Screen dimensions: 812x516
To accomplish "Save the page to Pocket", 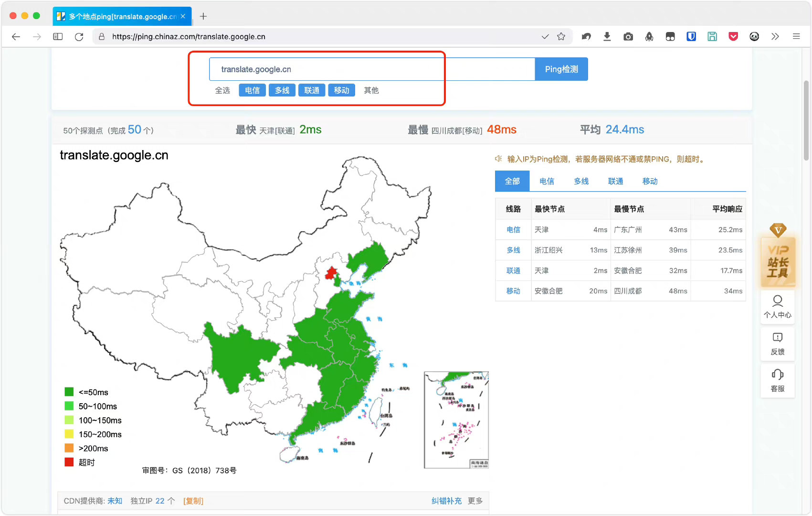I will pos(733,36).
